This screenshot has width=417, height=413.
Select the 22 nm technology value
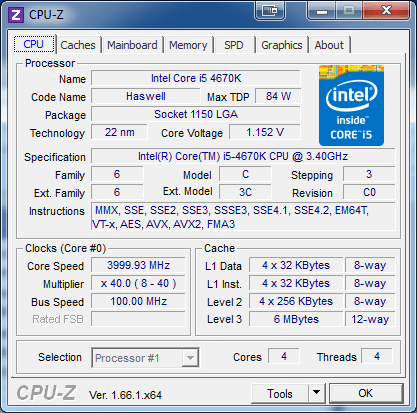pos(119,132)
